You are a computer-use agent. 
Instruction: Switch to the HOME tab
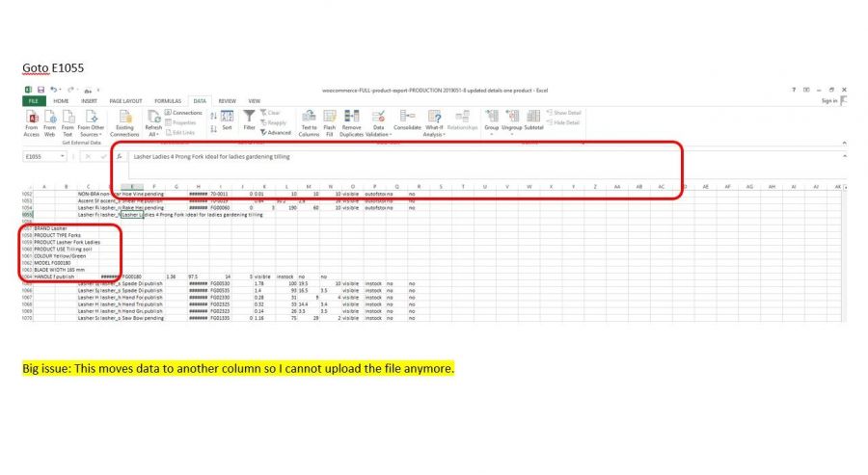coord(61,101)
